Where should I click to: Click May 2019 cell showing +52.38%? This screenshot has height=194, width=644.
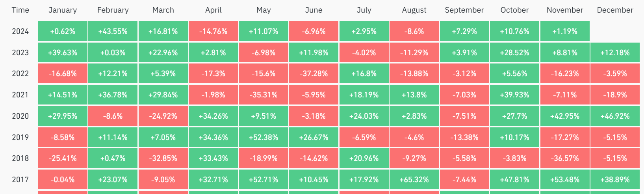(x=264, y=138)
